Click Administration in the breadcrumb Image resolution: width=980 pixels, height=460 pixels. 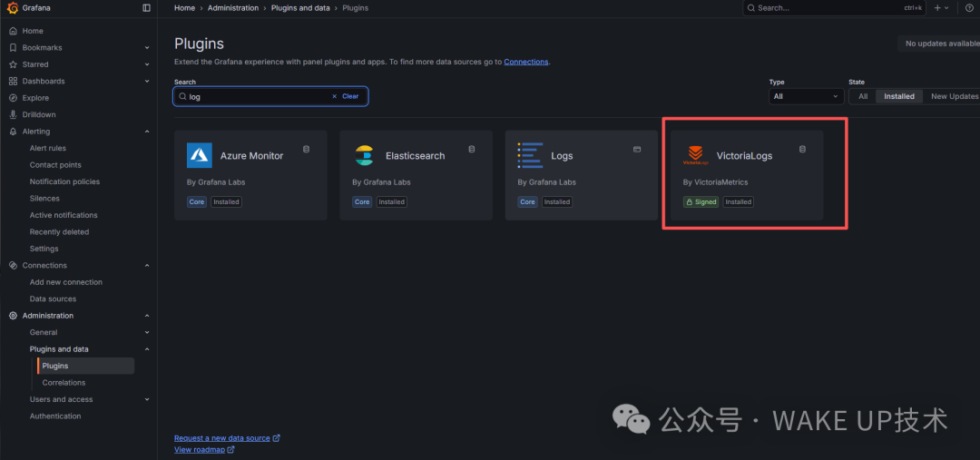click(x=233, y=8)
